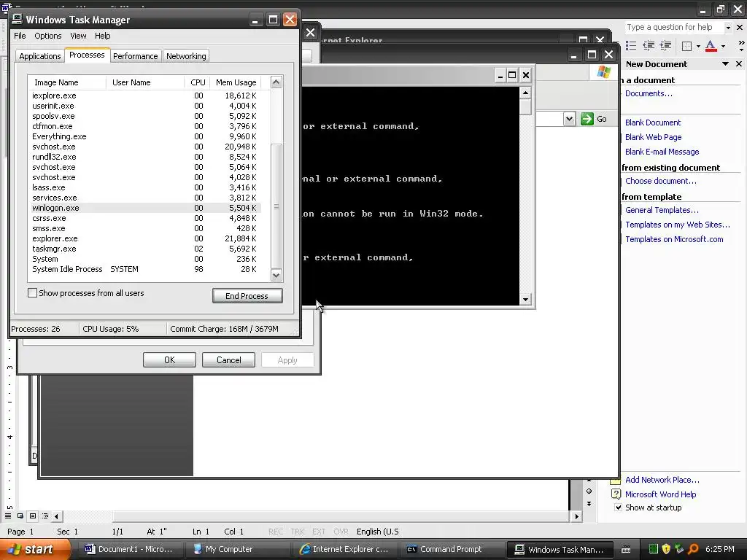Apply font color with red-underlined A icon
This screenshot has height=560, width=747.
pos(711,46)
